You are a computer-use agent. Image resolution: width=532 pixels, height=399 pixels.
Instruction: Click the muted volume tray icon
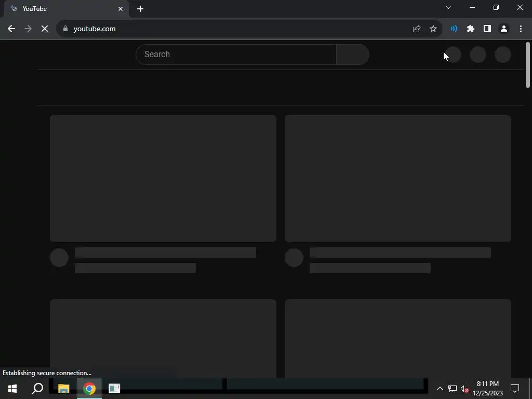click(x=464, y=389)
